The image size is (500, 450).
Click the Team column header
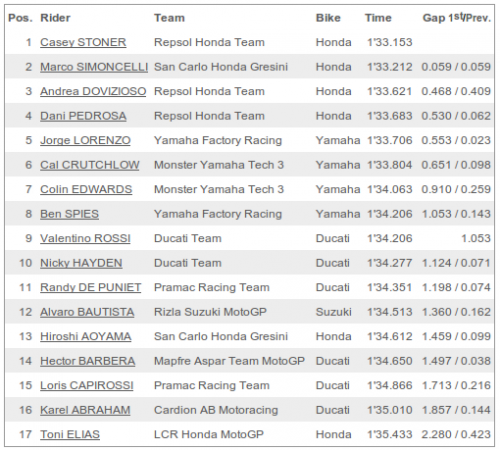pyautogui.click(x=169, y=18)
